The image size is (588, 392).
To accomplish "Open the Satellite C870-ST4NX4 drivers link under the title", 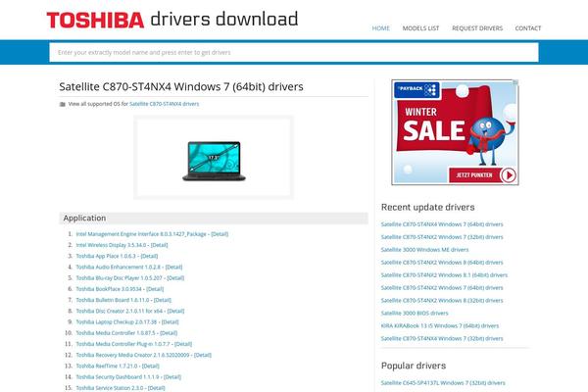I will click(x=165, y=104).
